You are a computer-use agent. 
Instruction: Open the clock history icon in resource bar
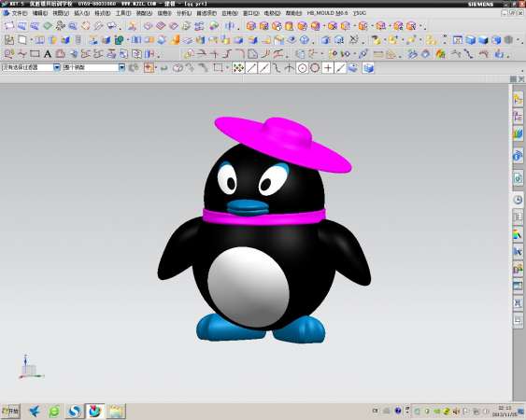pyautogui.click(x=518, y=200)
